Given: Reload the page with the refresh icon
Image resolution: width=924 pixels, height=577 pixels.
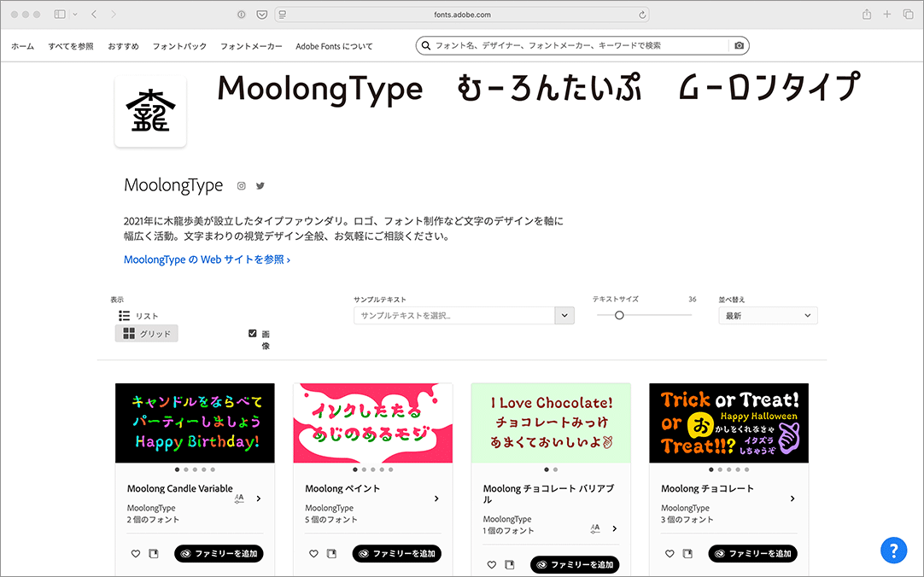Looking at the screenshot, I should click(x=642, y=15).
